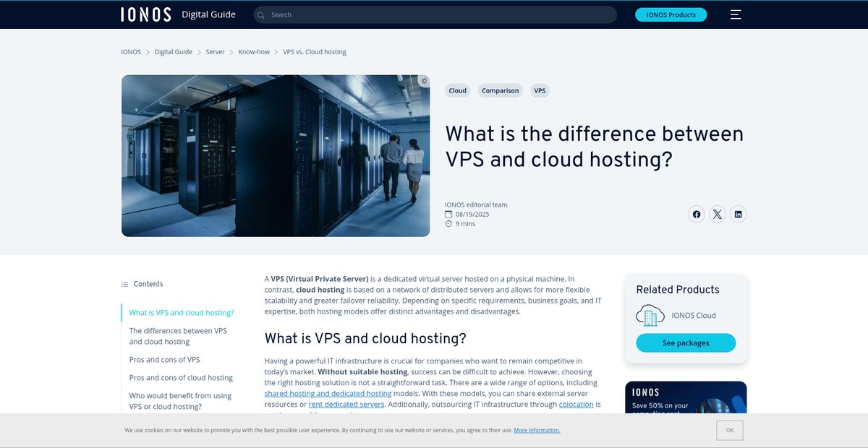The height and width of the screenshot is (448, 868).
Task: Click the calendar icon beside the date
Action: click(x=448, y=215)
